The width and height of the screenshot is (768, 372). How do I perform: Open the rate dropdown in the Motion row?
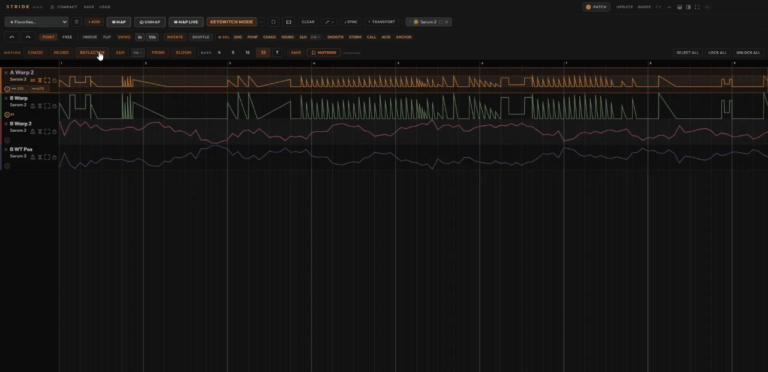point(138,52)
